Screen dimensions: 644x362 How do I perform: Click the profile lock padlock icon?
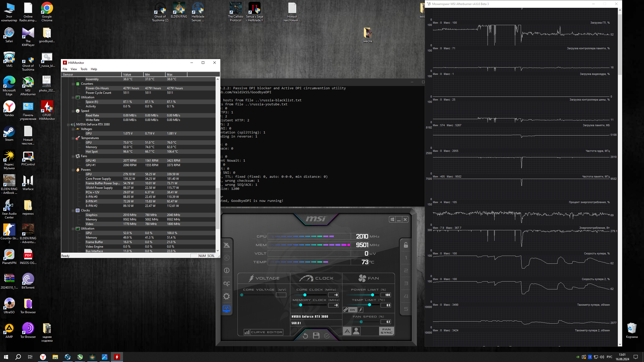tap(406, 245)
